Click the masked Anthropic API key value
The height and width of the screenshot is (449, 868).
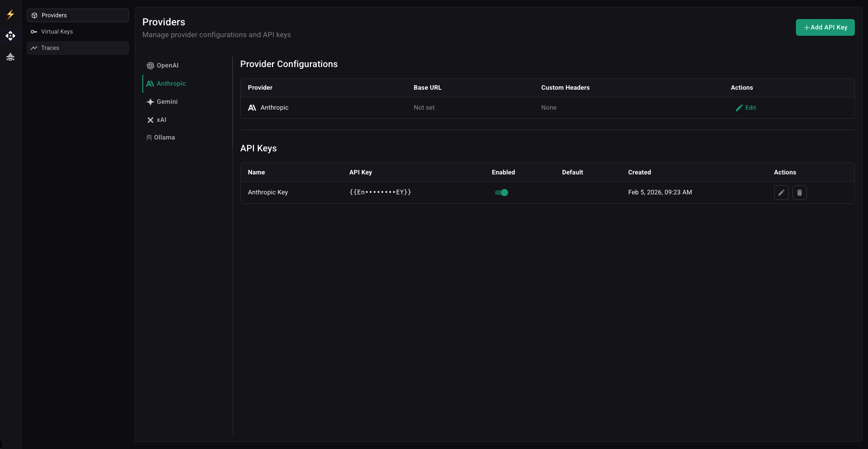[x=380, y=192]
